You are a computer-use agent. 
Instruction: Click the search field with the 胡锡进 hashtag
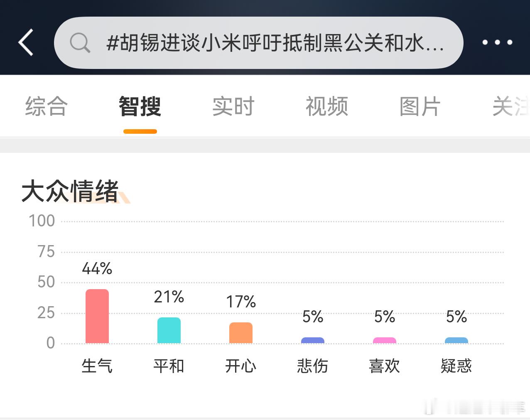258,43
